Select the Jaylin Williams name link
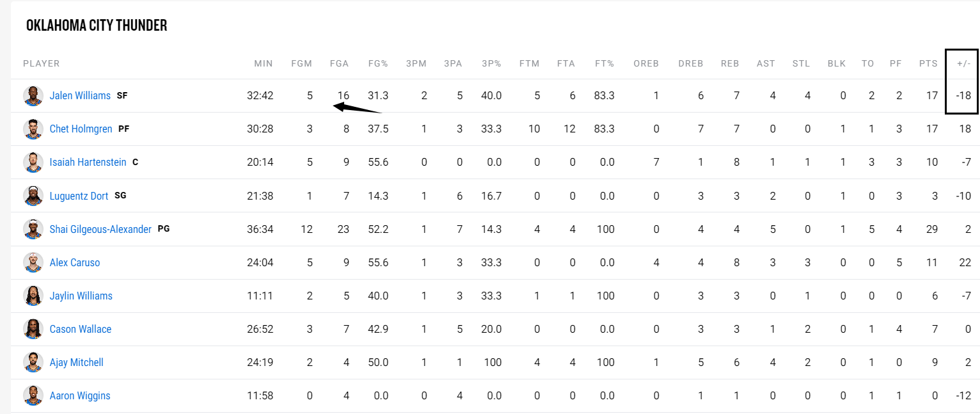Viewport: 980px width, 414px height. [81, 296]
